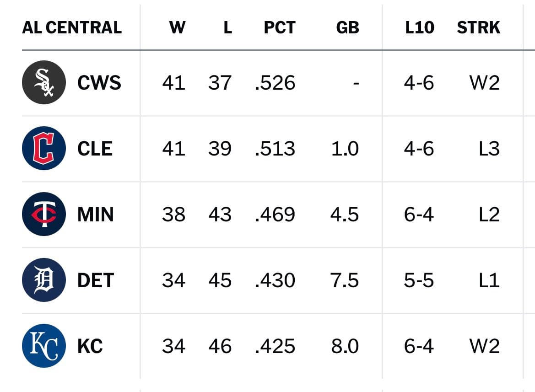Sort standings by L column header
The width and height of the screenshot is (535, 392).
tap(227, 27)
